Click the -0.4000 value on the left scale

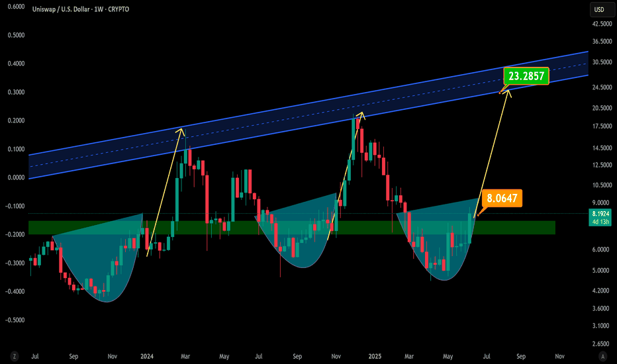click(15, 292)
